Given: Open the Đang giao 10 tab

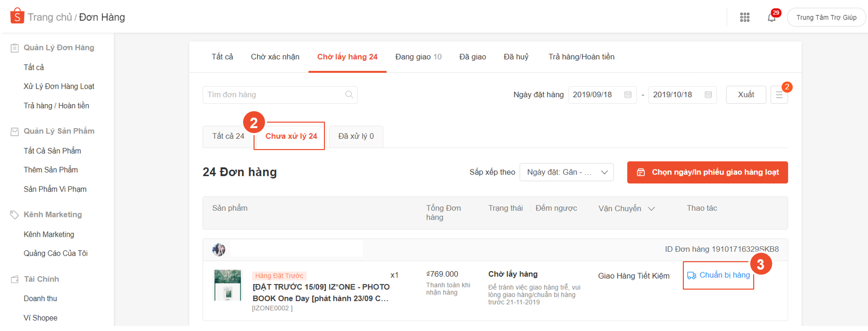Looking at the screenshot, I should click(418, 57).
